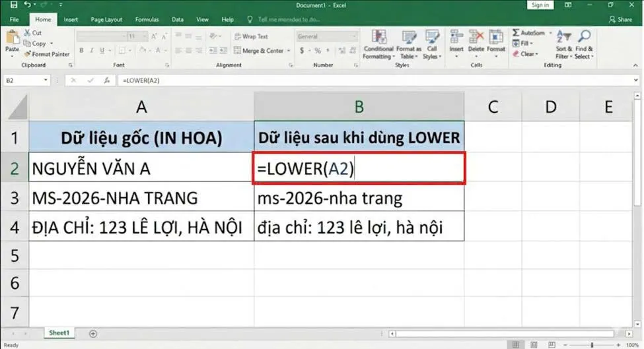Open the Fill dropdown

(x=522, y=43)
